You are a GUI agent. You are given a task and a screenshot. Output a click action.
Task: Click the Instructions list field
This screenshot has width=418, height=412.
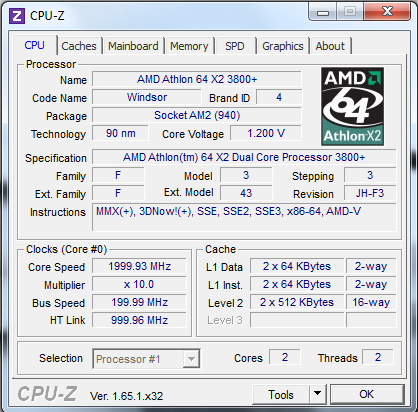coord(244,217)
